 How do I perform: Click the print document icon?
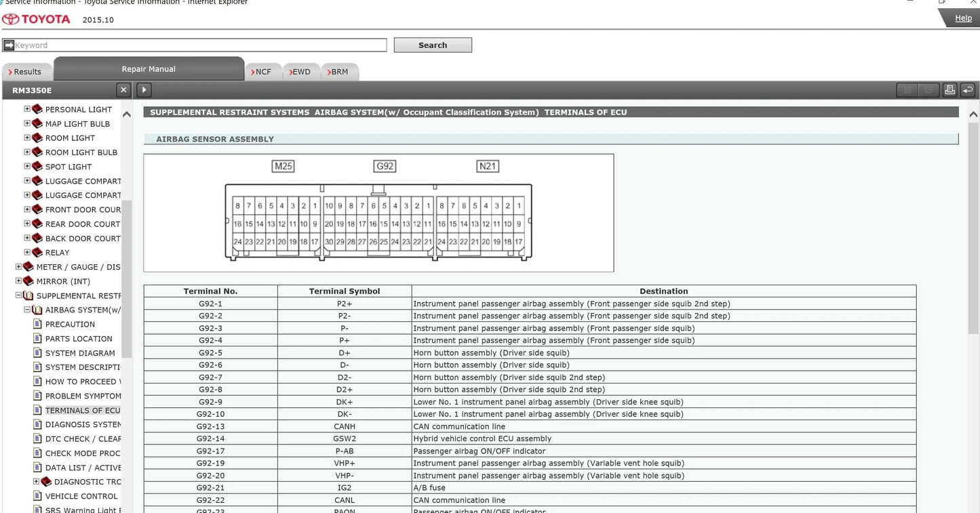tap(949, 90)
